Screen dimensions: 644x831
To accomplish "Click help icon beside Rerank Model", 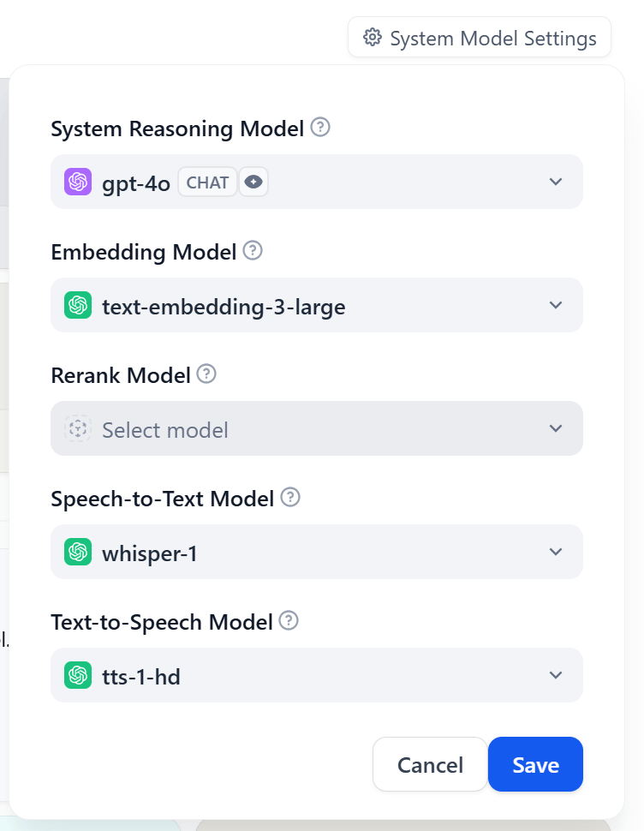I will pos(206,374).
